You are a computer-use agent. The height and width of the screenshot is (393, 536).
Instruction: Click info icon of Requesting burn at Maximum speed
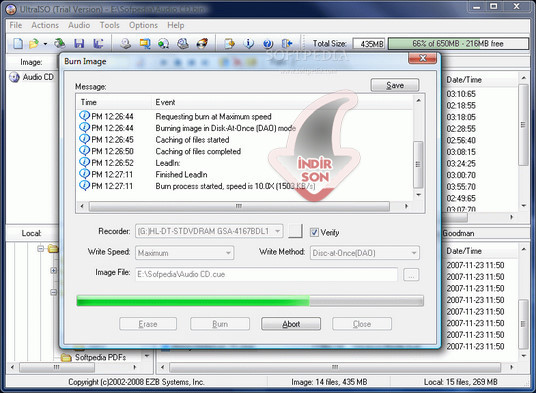click(x=84, y=116)
